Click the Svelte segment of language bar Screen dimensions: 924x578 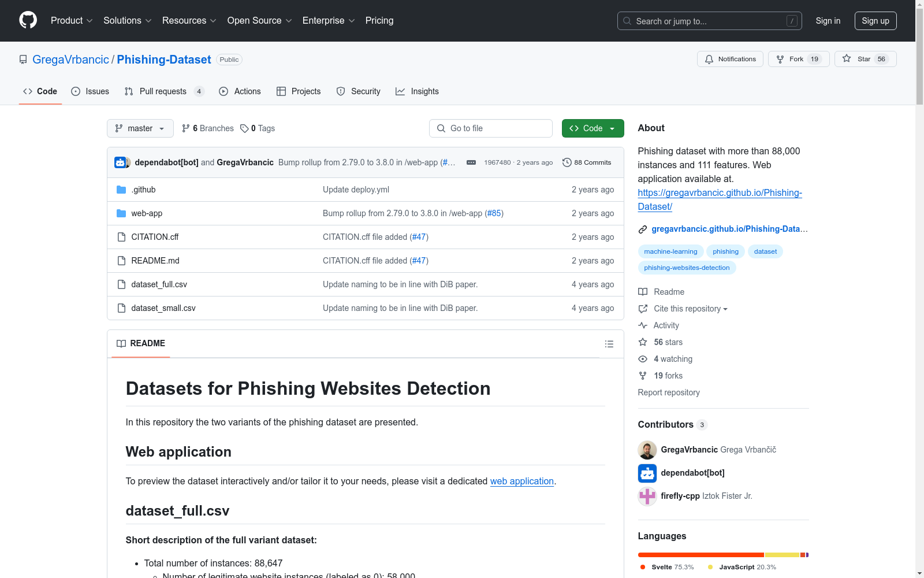[701, 555]
